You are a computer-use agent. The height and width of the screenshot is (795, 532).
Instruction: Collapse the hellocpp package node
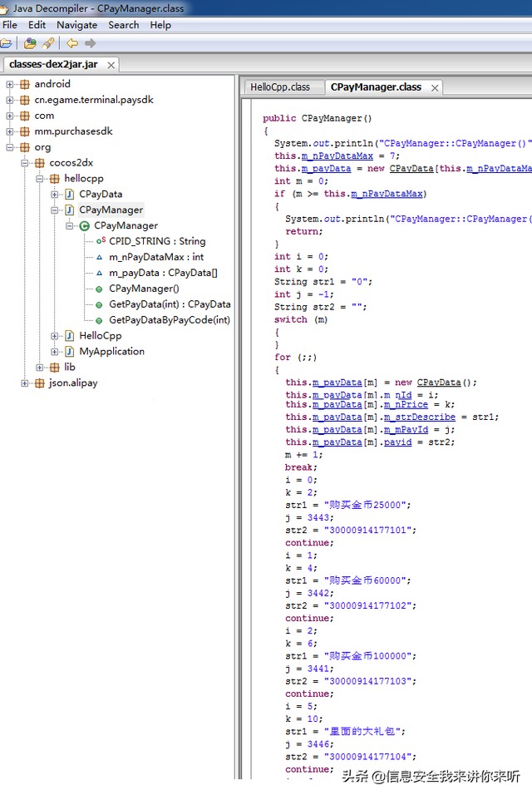[x=40, y=179]
